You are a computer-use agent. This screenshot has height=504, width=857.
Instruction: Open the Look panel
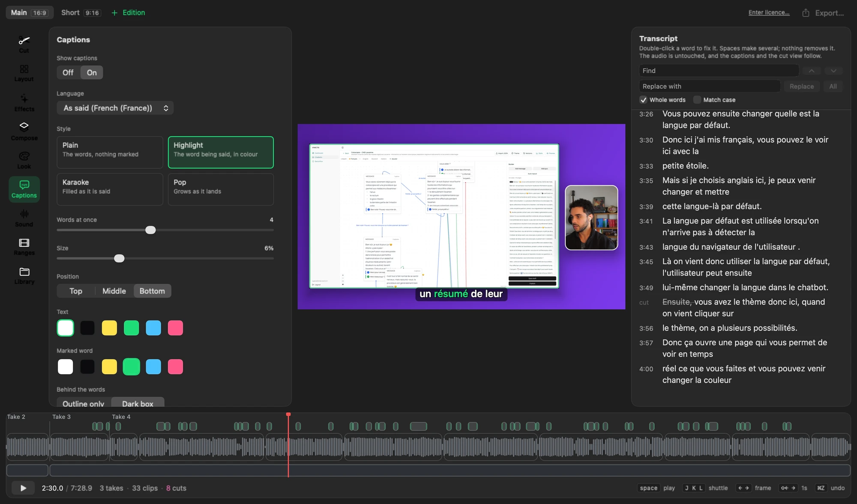24,160
